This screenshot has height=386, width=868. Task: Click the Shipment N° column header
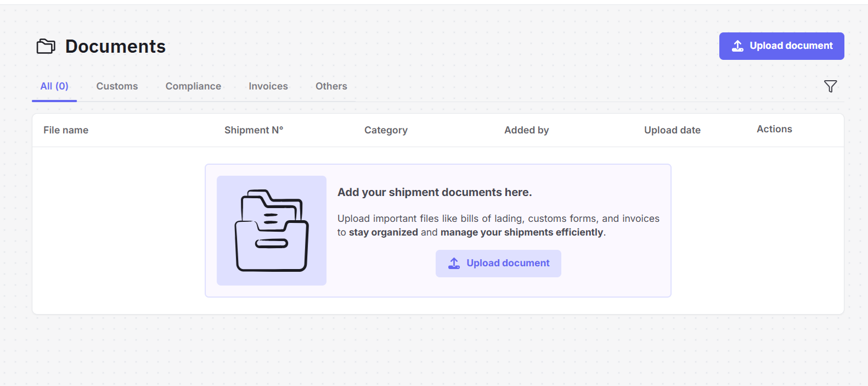coord(254,130)
